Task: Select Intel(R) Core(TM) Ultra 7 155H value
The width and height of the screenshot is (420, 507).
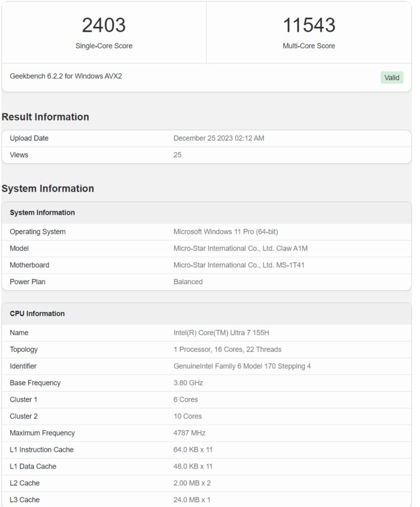Action: [221, 333]
